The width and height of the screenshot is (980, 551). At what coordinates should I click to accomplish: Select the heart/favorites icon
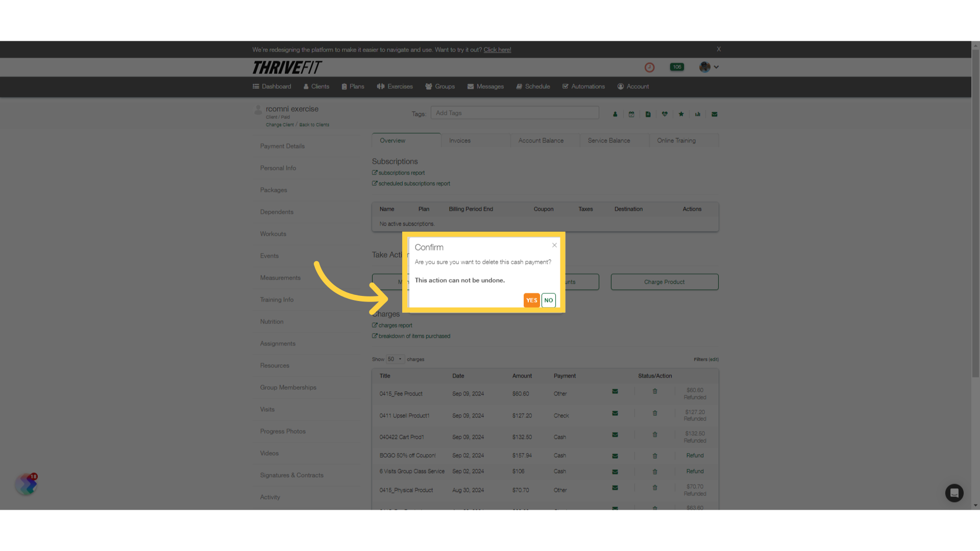pos(665,114)
